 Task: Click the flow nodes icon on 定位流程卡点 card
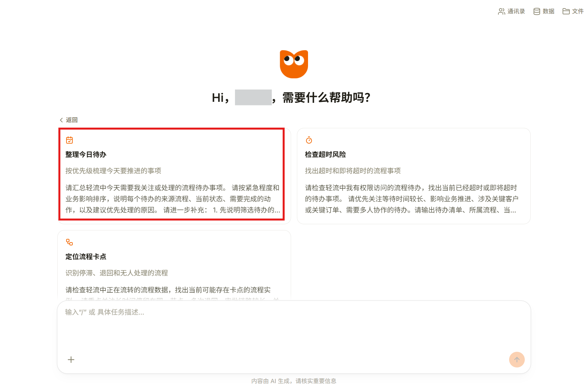tap(69, 242)
